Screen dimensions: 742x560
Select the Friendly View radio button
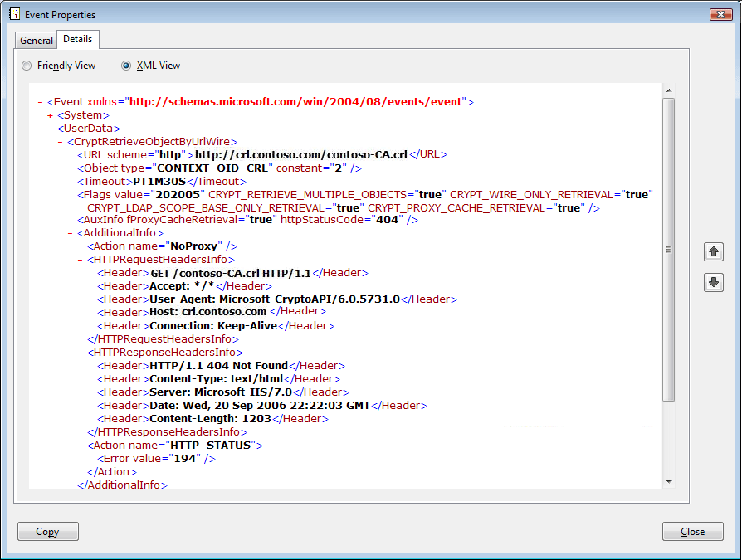pos(27,66)
